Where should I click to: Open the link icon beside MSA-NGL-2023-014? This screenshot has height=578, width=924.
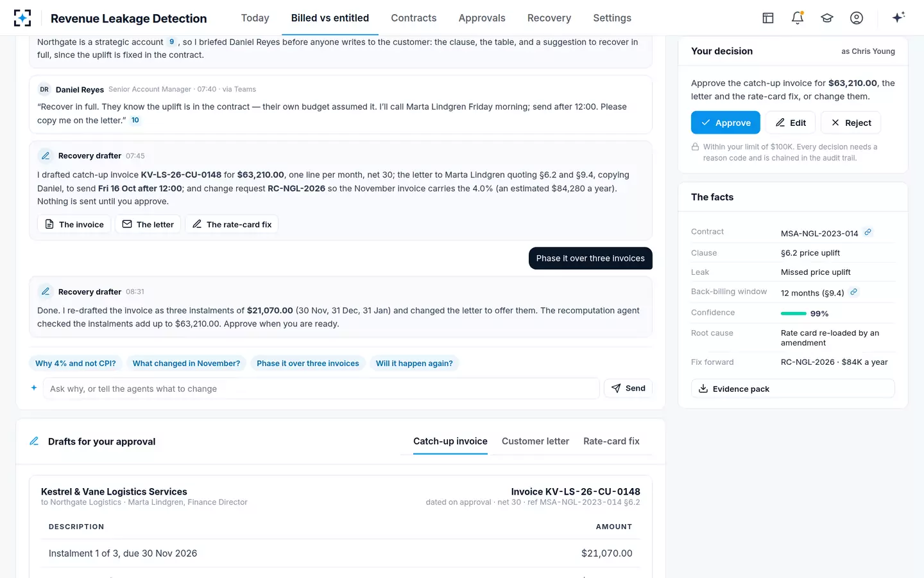(x=868, y=232)
